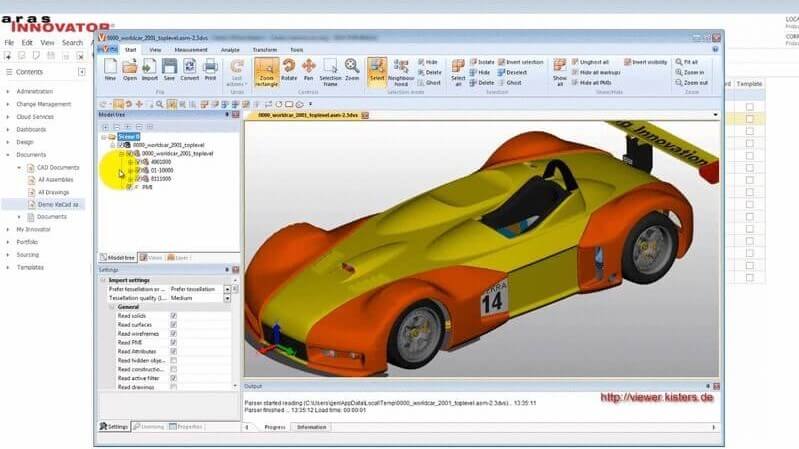Toggle the Read PMI checkbox
This screenshot has height=449, width=799.
coord(173,342)
